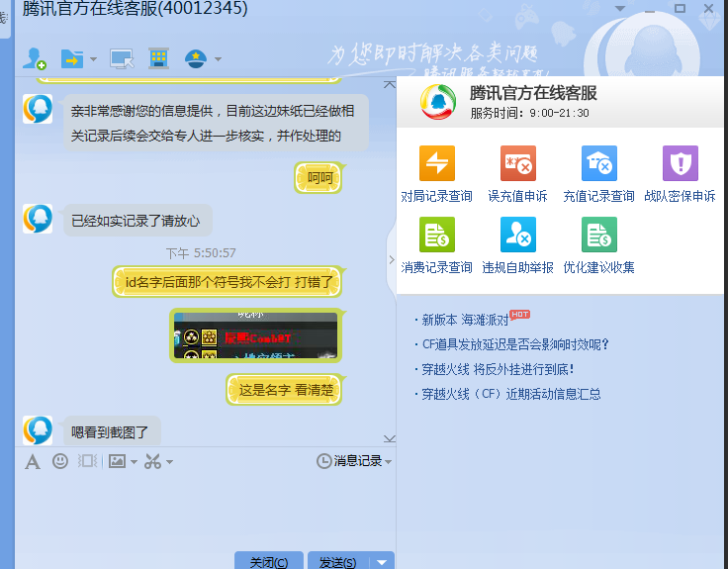Click the 腾讯官方在线客服 logo in right panel
The image size is (728, 569).
438,102
